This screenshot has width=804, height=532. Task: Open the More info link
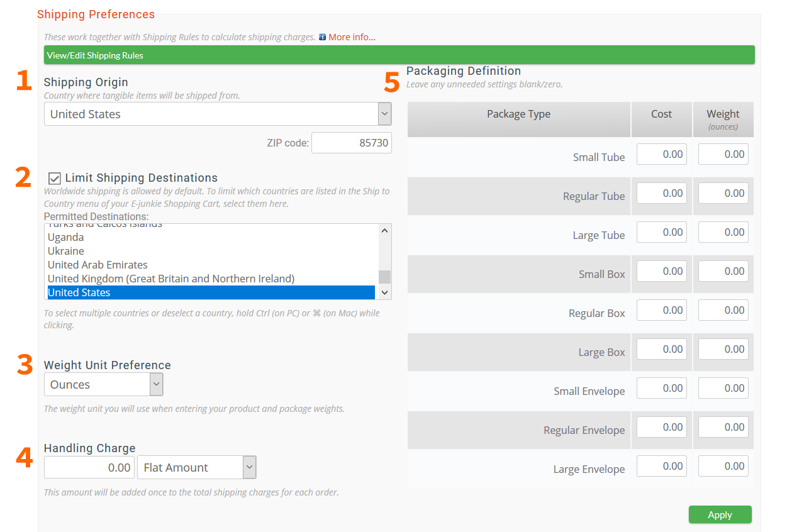(352, 37)
